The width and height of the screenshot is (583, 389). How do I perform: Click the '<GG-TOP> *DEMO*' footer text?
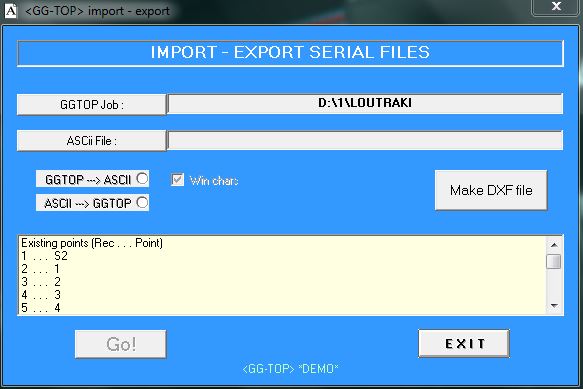(x=290, y=369)
